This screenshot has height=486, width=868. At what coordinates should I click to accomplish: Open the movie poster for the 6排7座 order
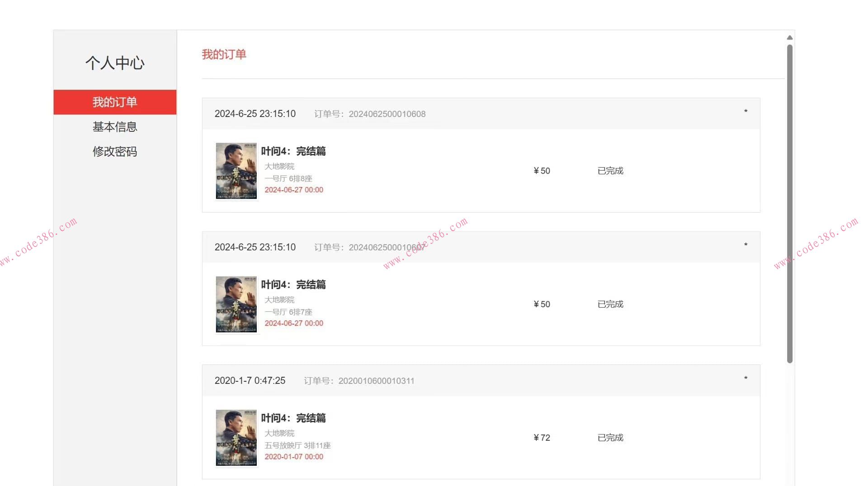point(236,304)
